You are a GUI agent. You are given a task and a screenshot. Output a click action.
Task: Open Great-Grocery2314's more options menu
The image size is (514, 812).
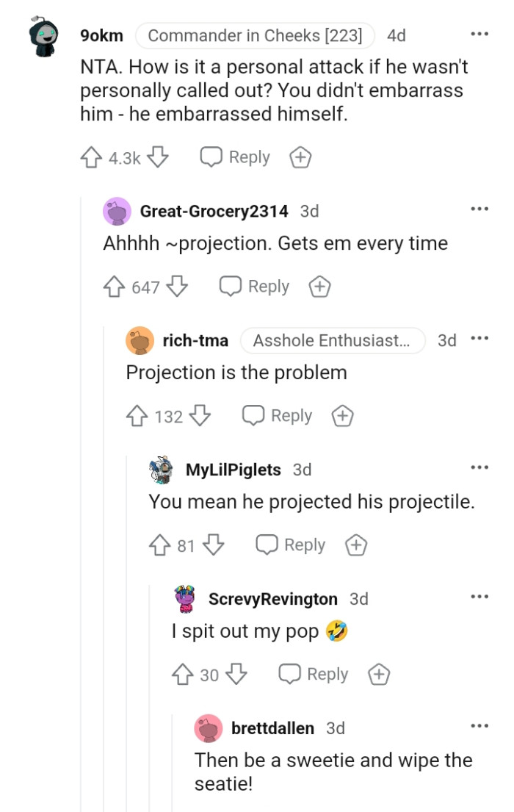tap(479, 209)
